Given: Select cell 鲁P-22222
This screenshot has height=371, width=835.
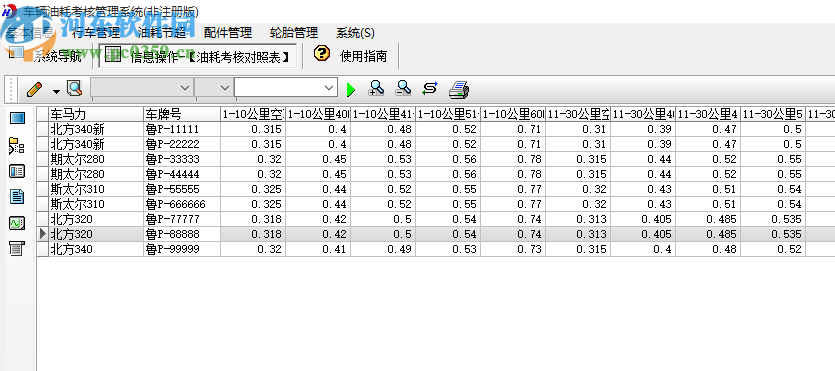Looking at the screenshot, I should (182, 144).
